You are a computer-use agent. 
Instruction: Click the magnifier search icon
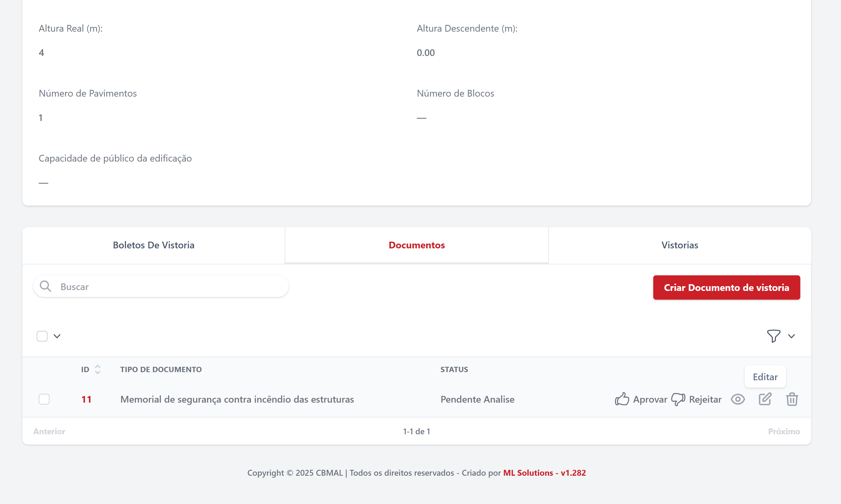tap(45, 286)
